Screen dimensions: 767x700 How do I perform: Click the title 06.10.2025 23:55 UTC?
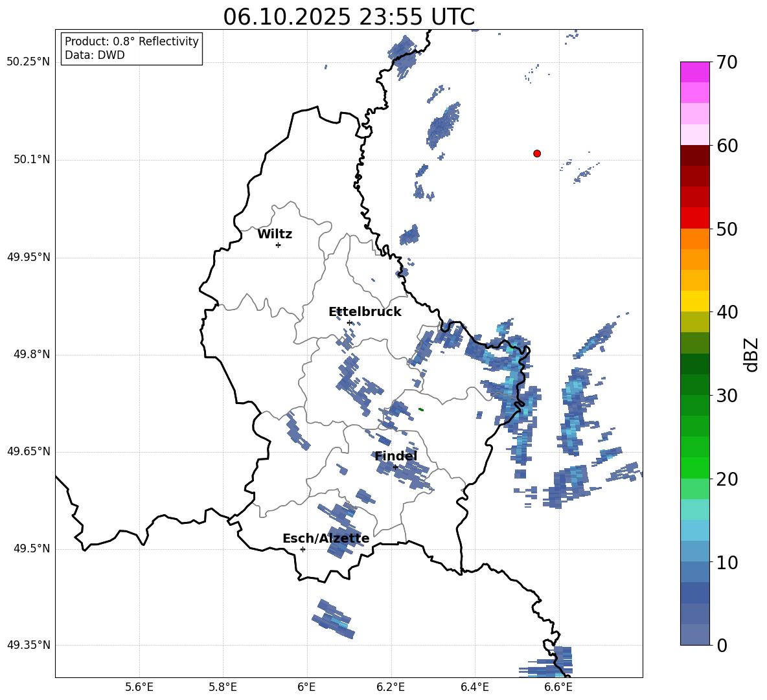coord(349,17)
